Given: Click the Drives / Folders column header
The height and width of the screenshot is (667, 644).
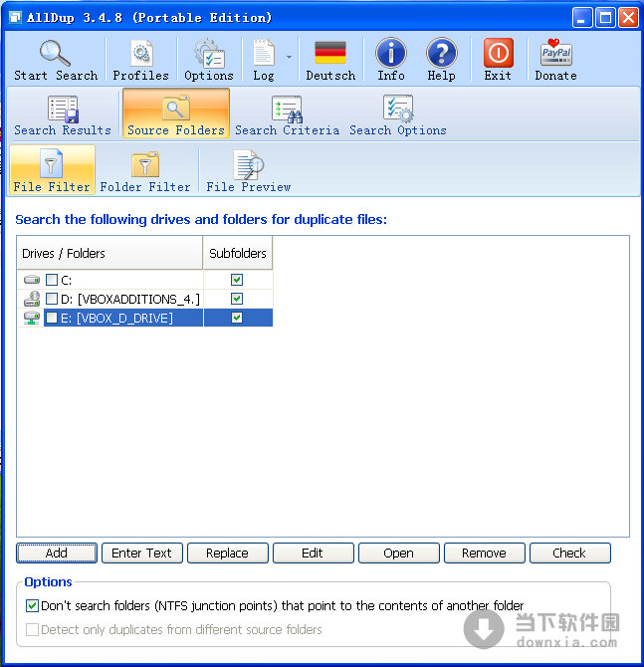Looking at the screenshot, I should 109,253.
